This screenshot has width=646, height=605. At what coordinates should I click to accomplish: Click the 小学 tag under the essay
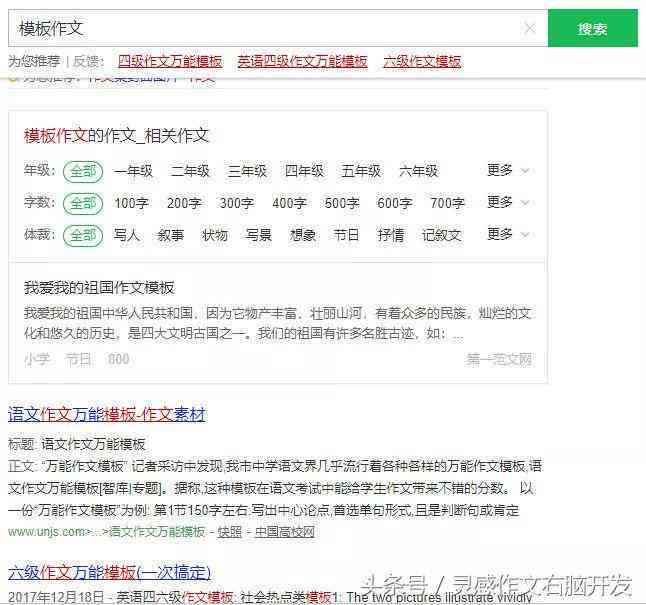[37, 359]
